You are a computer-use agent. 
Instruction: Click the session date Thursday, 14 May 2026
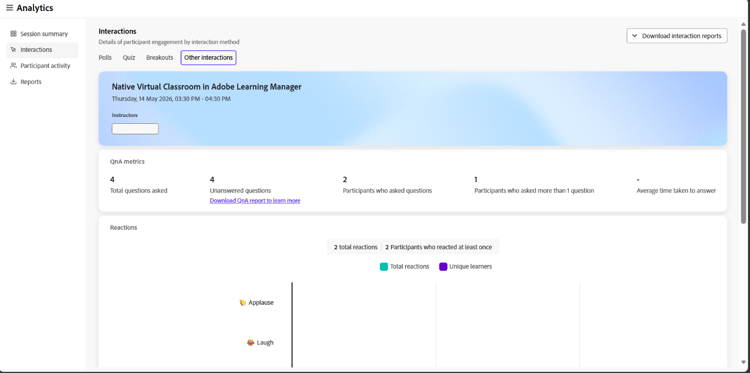(x=171, y=99)
